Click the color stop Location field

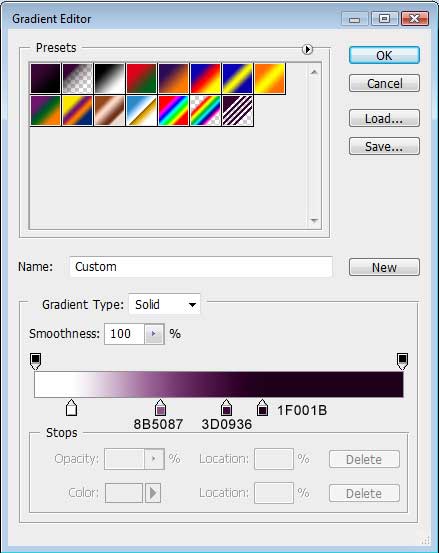274,493
